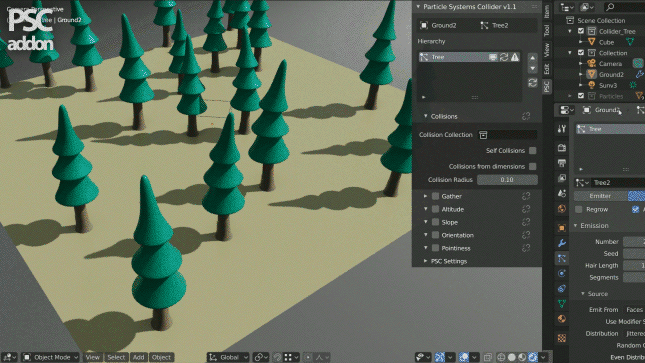This screenshot has width=645, height=363.
Task: Open the Material properties tab icon
Action: [561, 319]
